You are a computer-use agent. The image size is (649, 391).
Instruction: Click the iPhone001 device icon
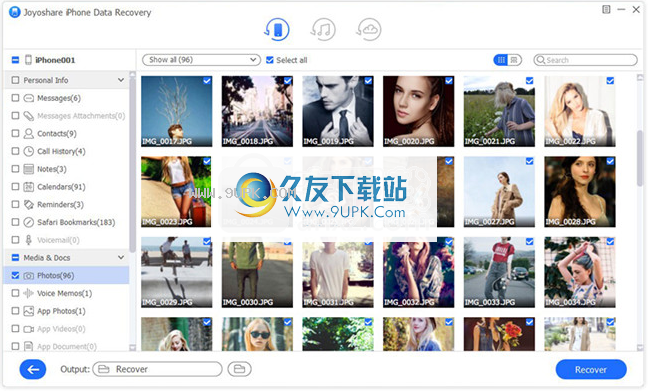28,60
